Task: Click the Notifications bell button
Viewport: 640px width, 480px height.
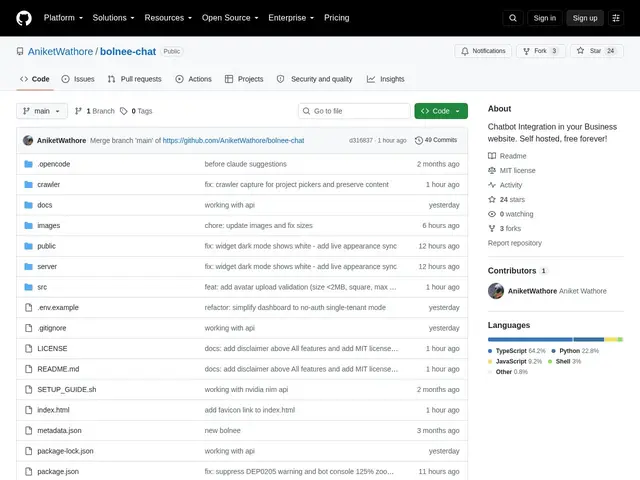Action: tap(483, 51)
